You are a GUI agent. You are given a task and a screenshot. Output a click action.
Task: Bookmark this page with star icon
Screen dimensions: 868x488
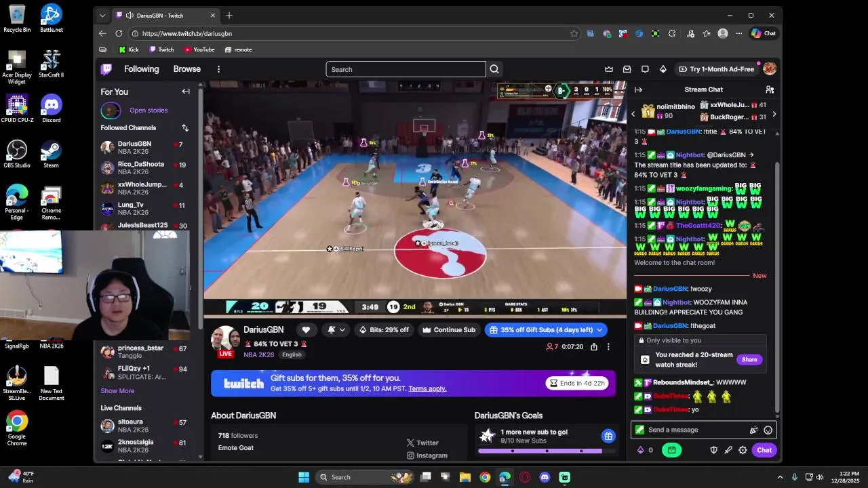574,33
